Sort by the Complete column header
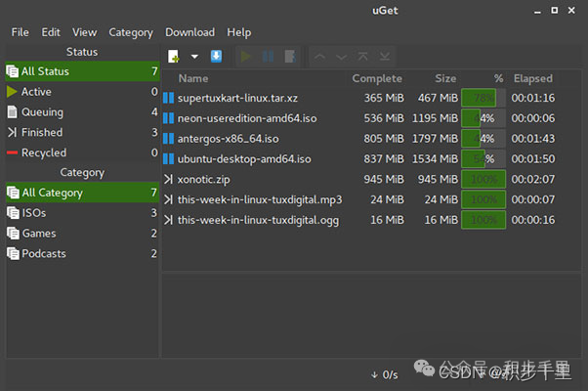The image size is (588, 391). pyautogui.click(x=377, y=78)
